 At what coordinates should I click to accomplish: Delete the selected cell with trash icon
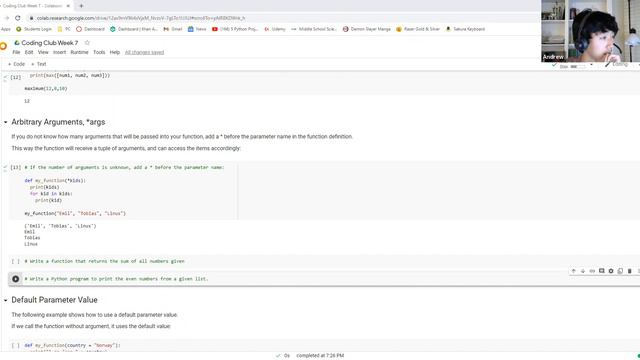pos(630,271)
